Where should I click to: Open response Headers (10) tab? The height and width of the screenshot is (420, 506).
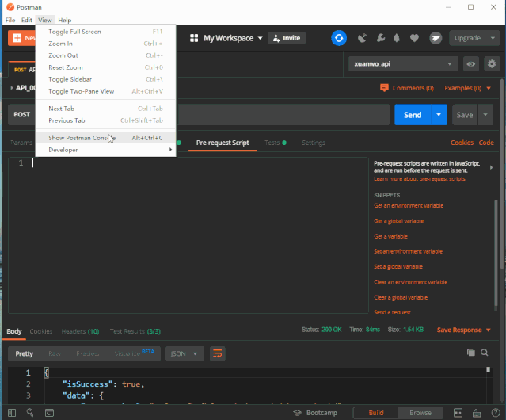(x=80, y=331)
